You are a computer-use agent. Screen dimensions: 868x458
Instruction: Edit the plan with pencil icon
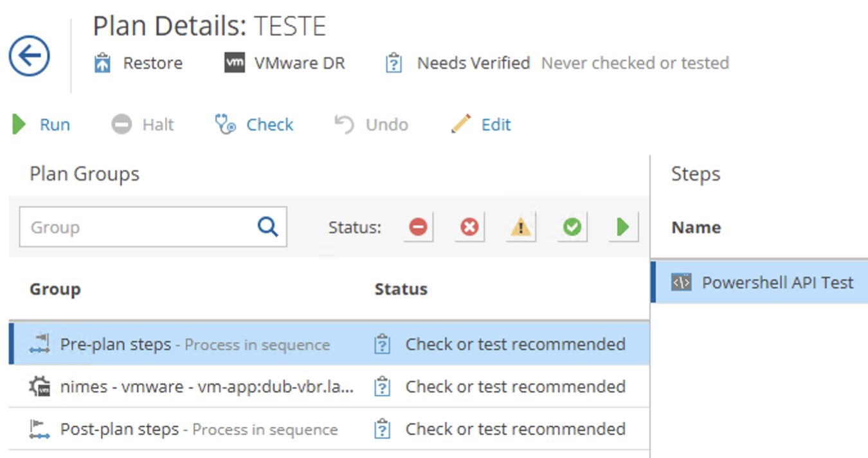tap(482, 124)
